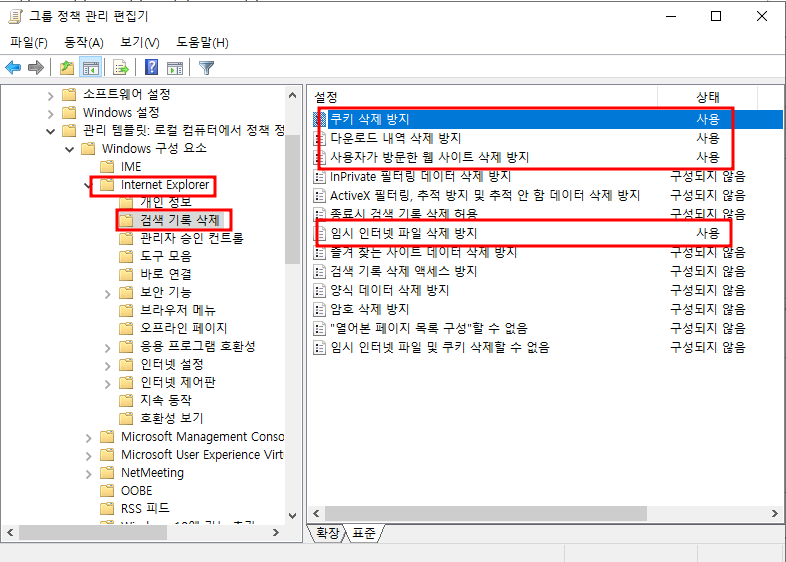Select the 검색 기록 삭제 액세스 방지 policy
This screenshot has width=786, height=562.
click(404, 271)
